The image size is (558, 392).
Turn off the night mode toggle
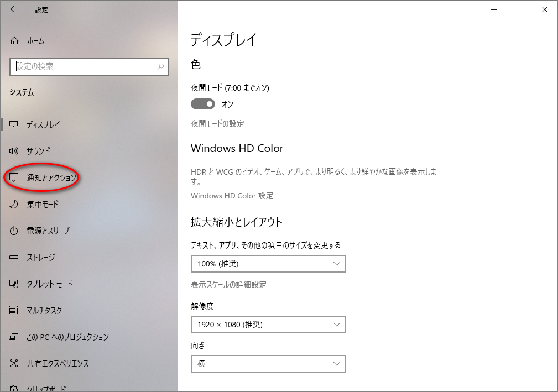tap(203, 104)
